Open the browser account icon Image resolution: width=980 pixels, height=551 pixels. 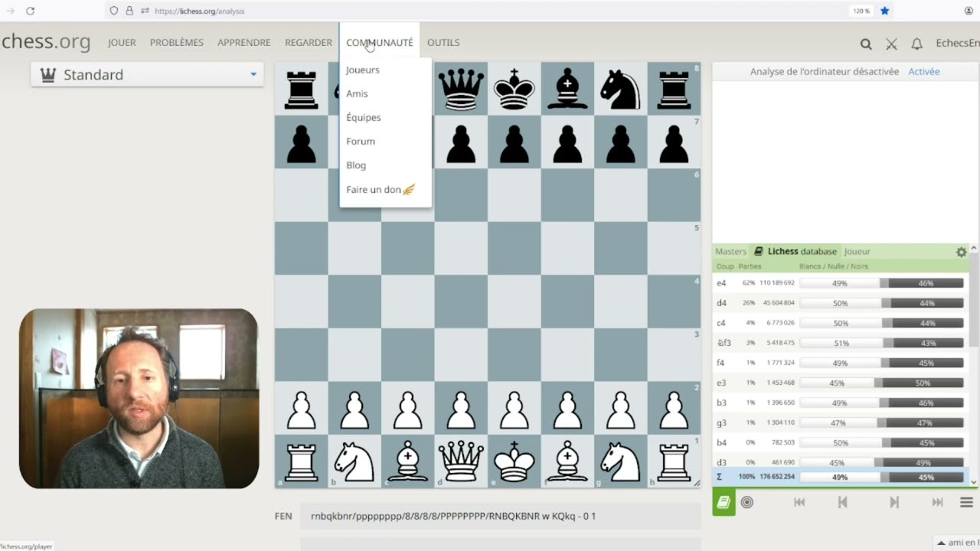click(x=969, y=11)
